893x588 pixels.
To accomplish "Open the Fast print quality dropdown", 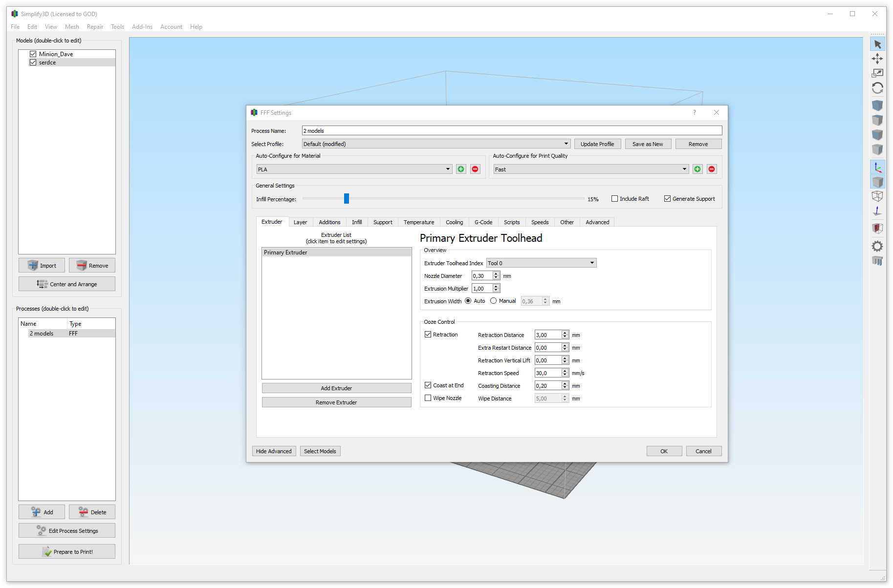I will [591, 169].
